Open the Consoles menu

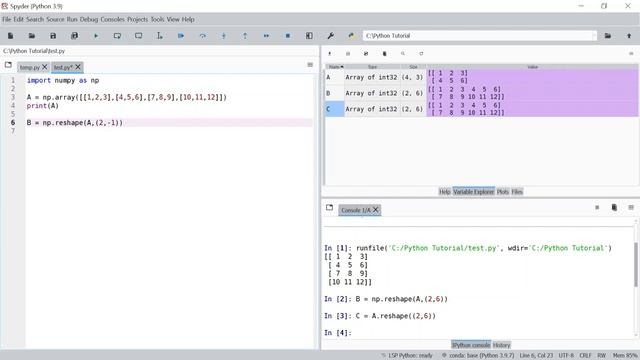112,19
